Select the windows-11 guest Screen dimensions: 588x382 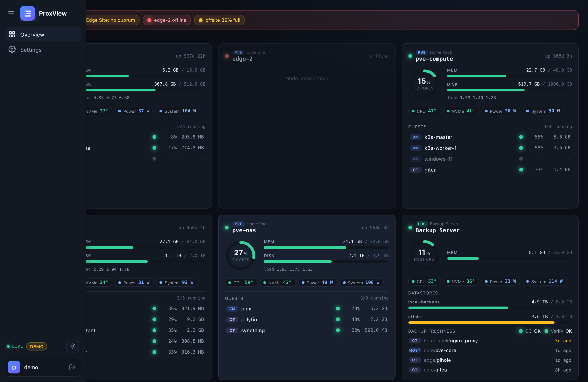click(x=490, y=159)
